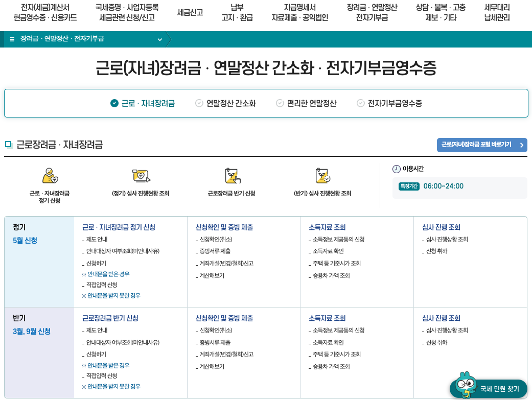Click the hamburger menu icon on the green bar
532x400 pixels.
pyautogui.click(x=12, y=39)
